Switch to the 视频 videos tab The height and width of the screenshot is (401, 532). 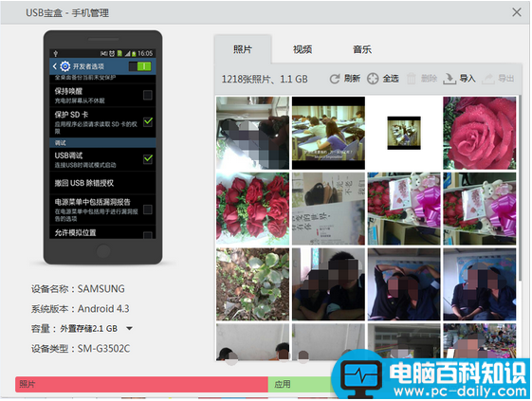pos(303,49)
